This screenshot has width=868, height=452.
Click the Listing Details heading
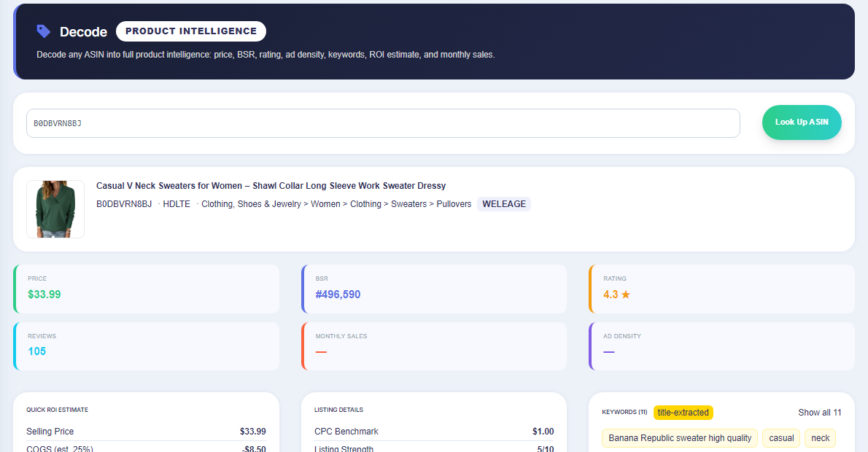coord(338,410)
